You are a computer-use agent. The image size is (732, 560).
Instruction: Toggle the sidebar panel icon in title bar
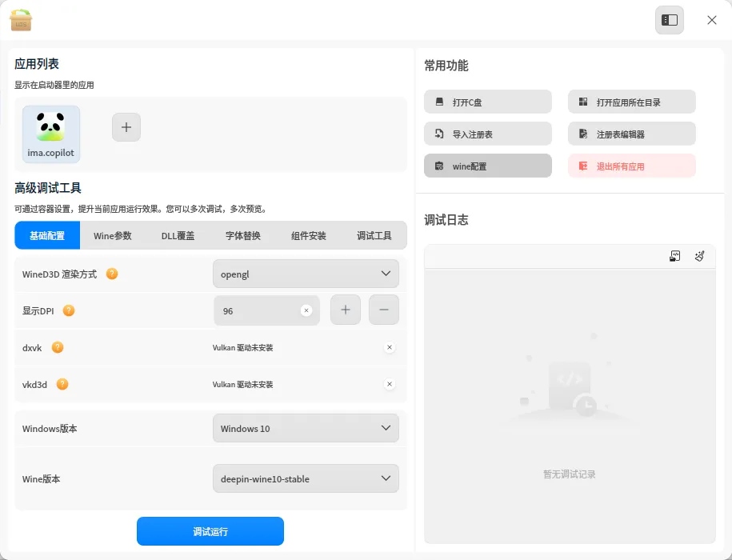point(670,20)
